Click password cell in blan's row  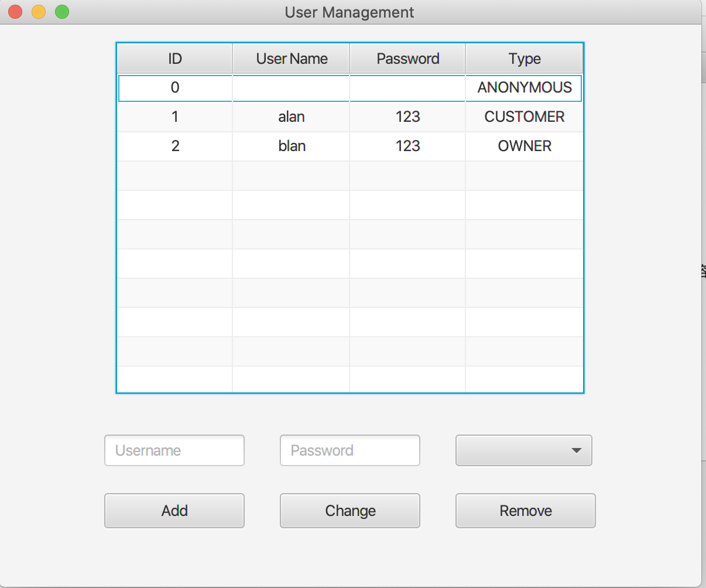pos(407,146)
